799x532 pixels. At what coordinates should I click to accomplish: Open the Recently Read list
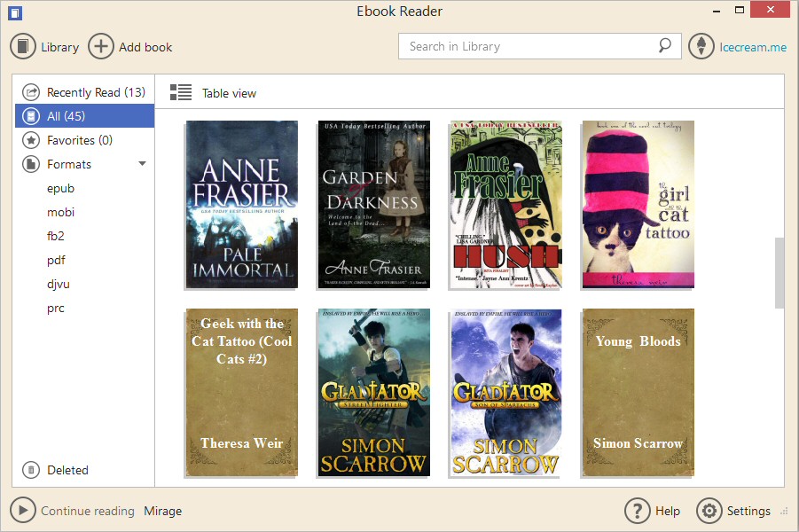[x=95, y=92]
